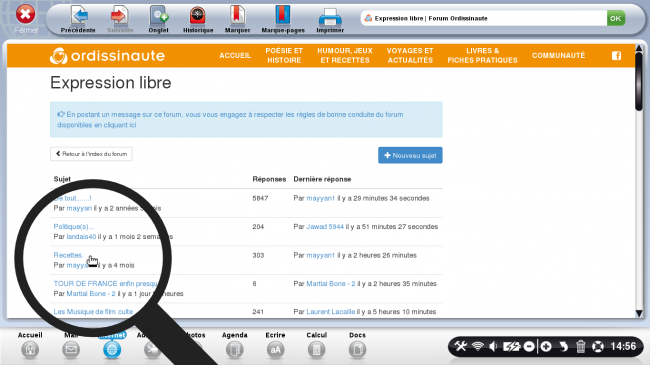Create a topic with Nouveau sujet button
Screen dimensions: 650x365
click(410, 156)
